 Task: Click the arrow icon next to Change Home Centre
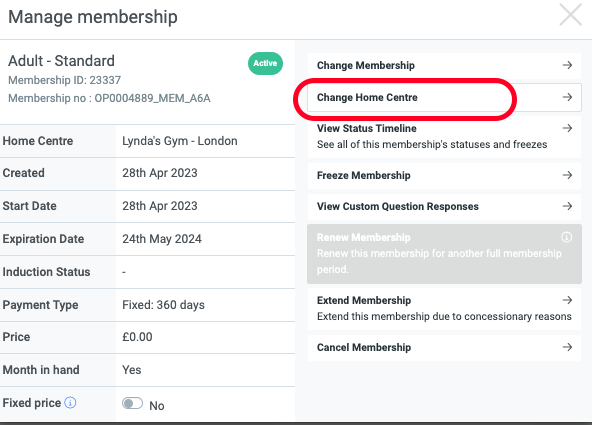point(567,97)
